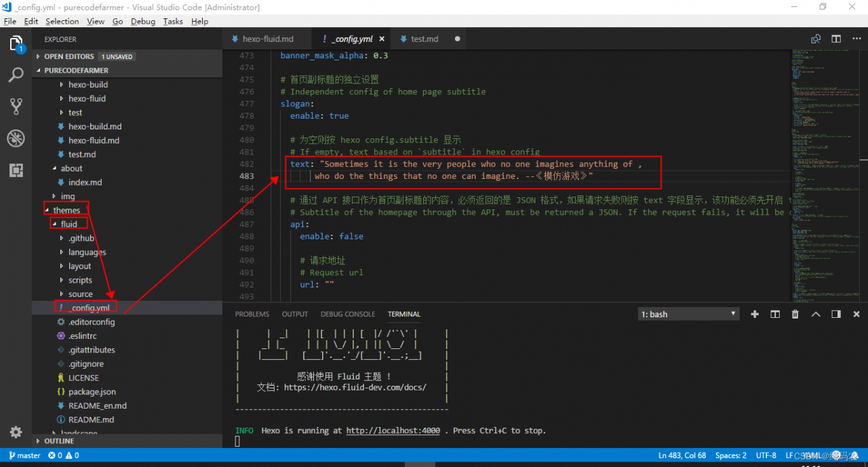This screenshot has height=467, width=868.
Task: Expand the hexo-build folder
Action: (88, 85)
